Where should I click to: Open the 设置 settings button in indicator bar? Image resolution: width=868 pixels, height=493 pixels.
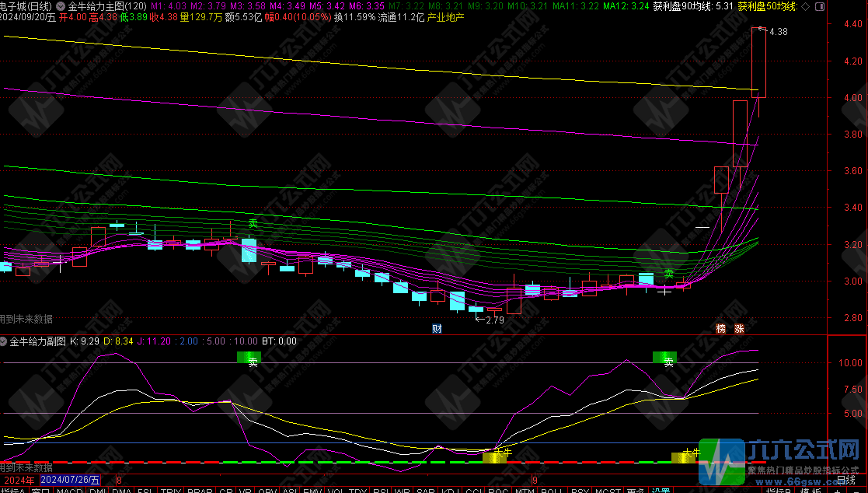(661, 489)
